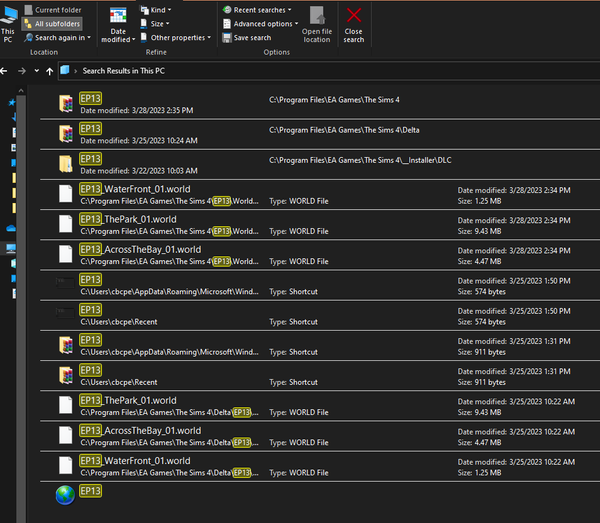Select EP13 shortcut 574 bytes in AppData
The width and height of the screenshot is (600, 523).
click(x=320, y=285)
